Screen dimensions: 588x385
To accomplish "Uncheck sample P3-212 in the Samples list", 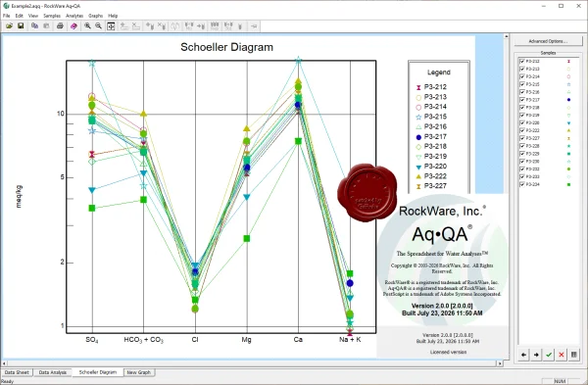I will [522, 61].
